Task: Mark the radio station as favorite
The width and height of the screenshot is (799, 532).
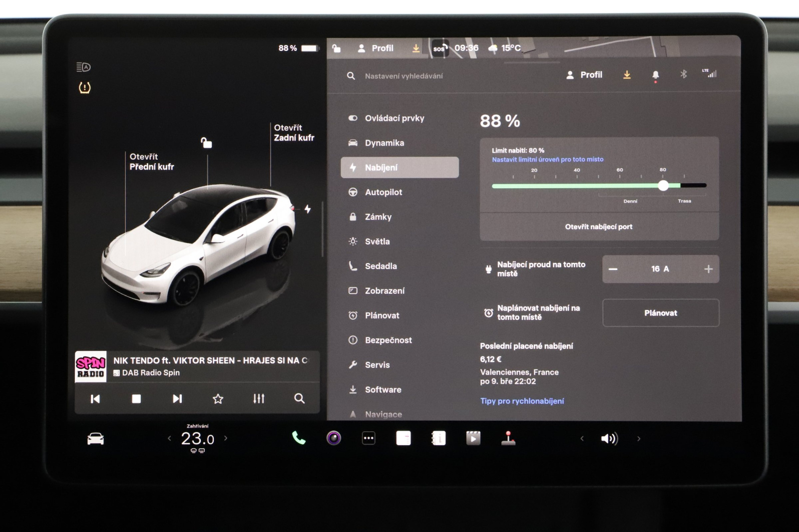Action: [218, 399]
